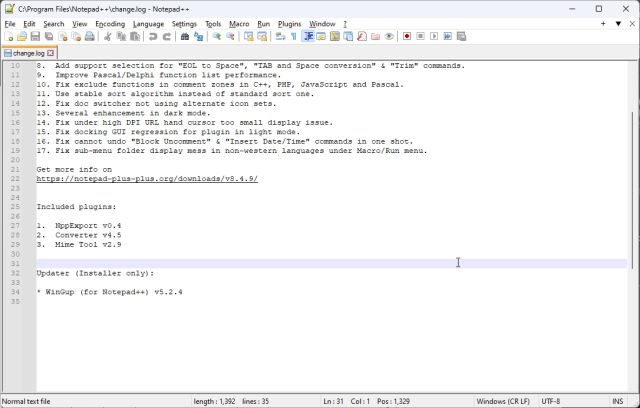Open the Macro menu
Image resolution: width=640 pixels, height=408 pixels.
click(239, 24)
